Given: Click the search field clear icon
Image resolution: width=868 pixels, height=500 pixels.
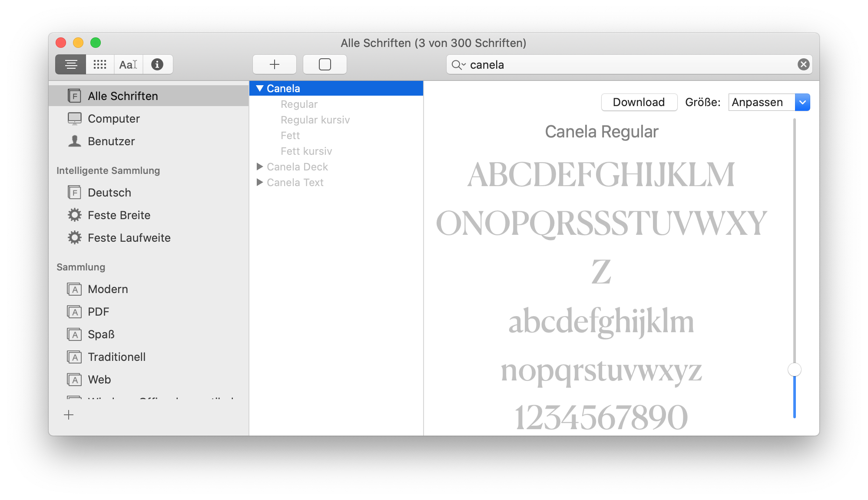Looking at the screenshot, I should [x=804, y=64].
